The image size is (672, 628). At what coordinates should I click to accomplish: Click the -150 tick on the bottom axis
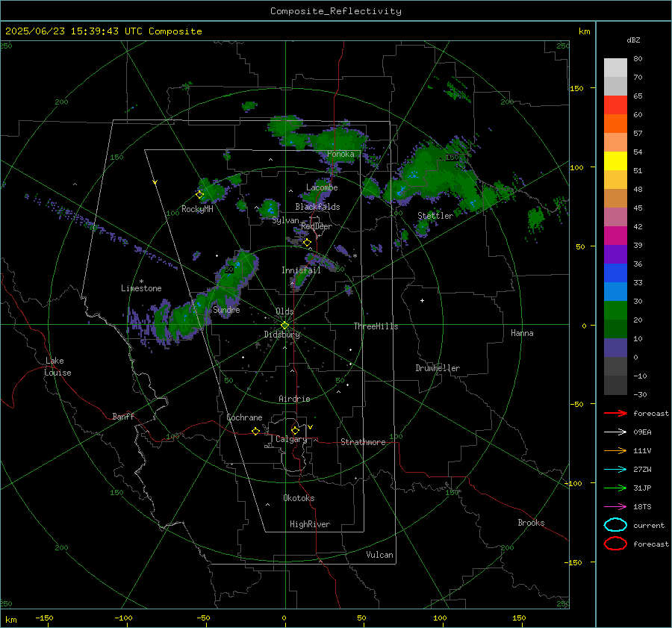(44, 618)
